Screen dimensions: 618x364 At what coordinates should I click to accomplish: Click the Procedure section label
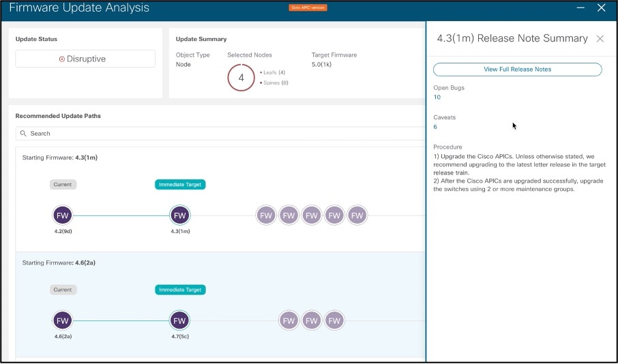click(x=447, y=147)
